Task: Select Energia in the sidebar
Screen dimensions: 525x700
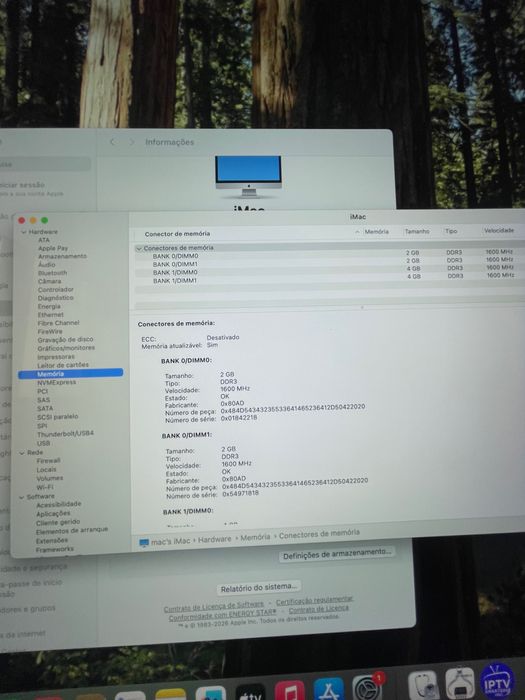Action: pyautogui.click(x=49, y=306)
